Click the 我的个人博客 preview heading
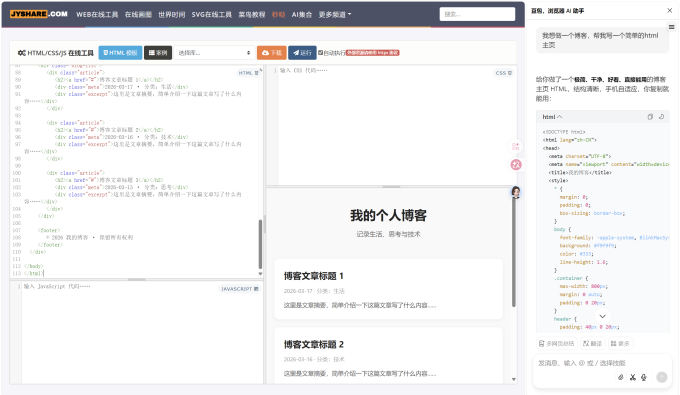This screenshot has width=680, height=395. click(x=389, y=215)
